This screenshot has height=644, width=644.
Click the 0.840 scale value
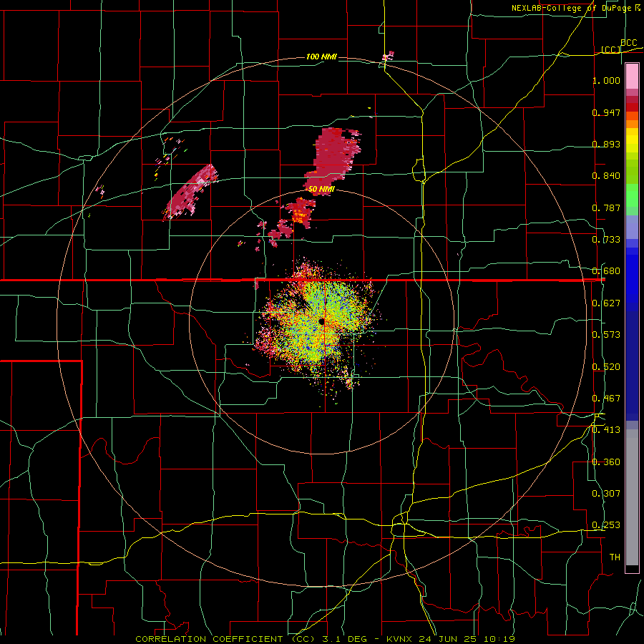[606, 176]
